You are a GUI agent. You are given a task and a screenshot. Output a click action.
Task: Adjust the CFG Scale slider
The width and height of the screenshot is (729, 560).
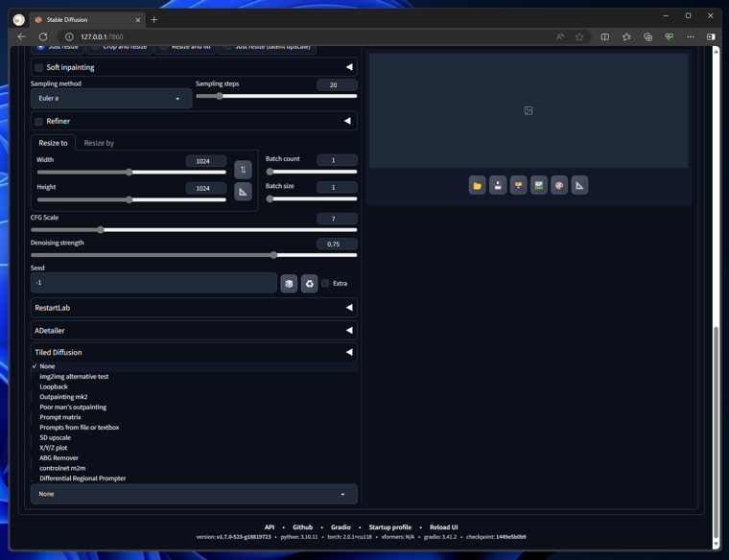click(194, 230)
